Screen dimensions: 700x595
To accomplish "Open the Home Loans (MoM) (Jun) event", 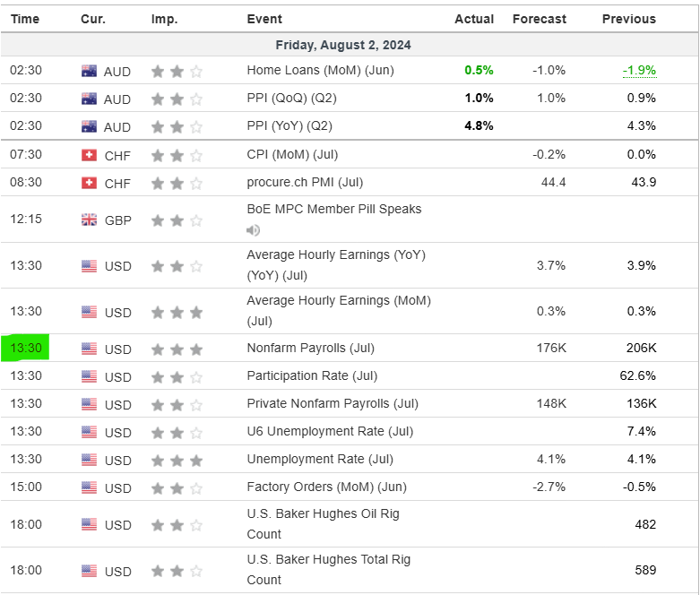I will pyautogui.click(x=320, y=70).
